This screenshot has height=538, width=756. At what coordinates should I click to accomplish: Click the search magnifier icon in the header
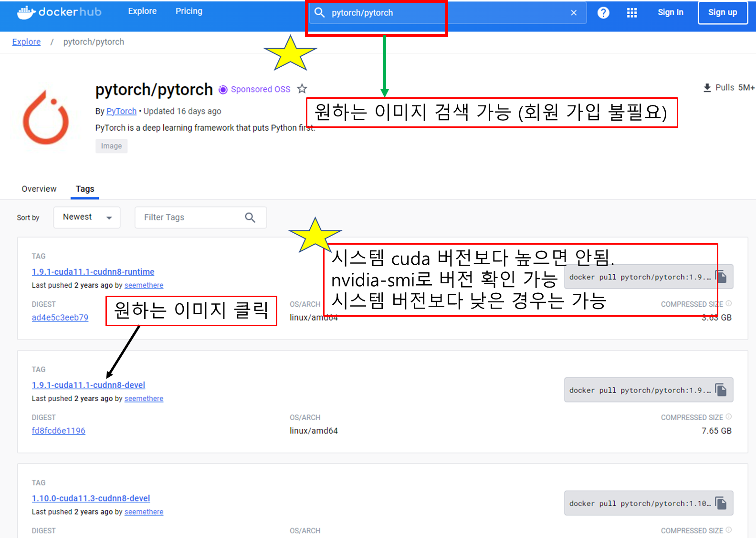(320, 12)
